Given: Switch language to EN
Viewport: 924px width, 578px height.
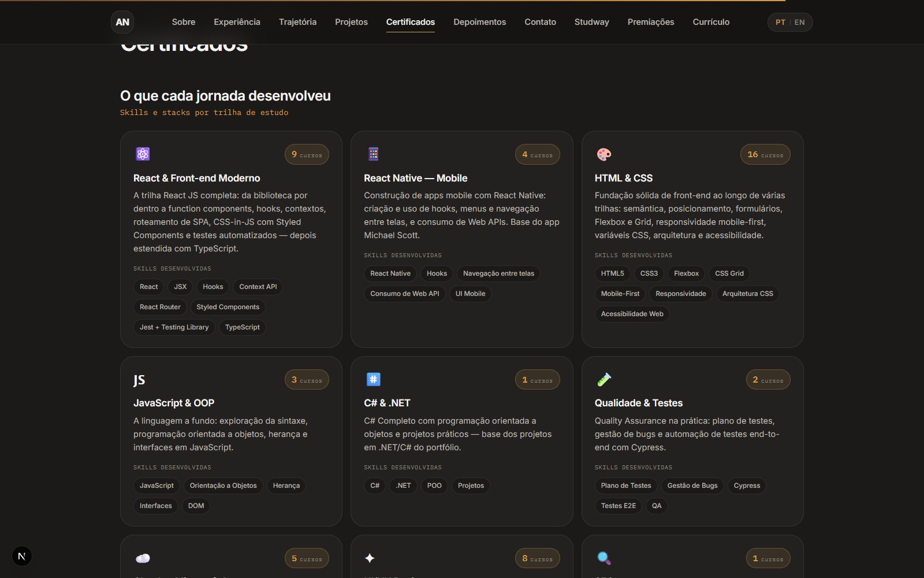Looking at the screenshot, I should coord(800,22).
